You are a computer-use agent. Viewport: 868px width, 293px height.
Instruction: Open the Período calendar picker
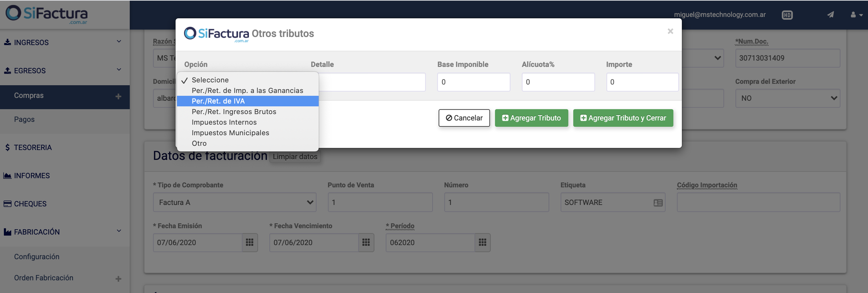coord(482,242)
